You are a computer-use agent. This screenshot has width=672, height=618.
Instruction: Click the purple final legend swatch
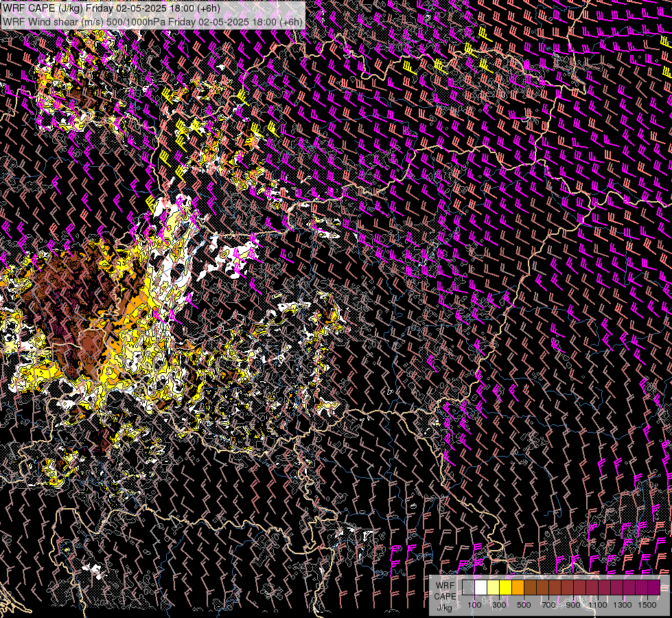(x=654, y=588)
